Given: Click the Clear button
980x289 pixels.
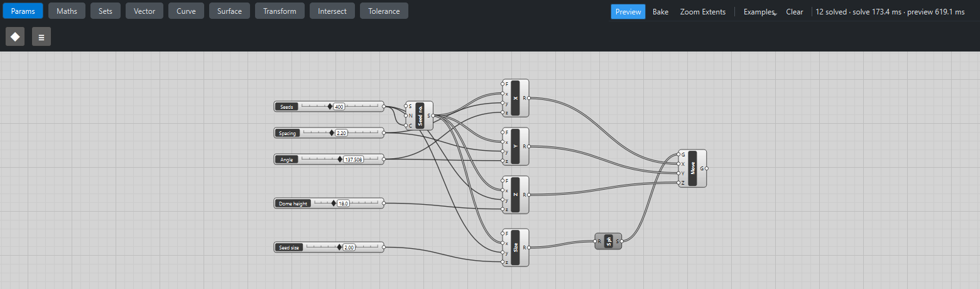Looking at the screenshot, I should click(795, 12).
